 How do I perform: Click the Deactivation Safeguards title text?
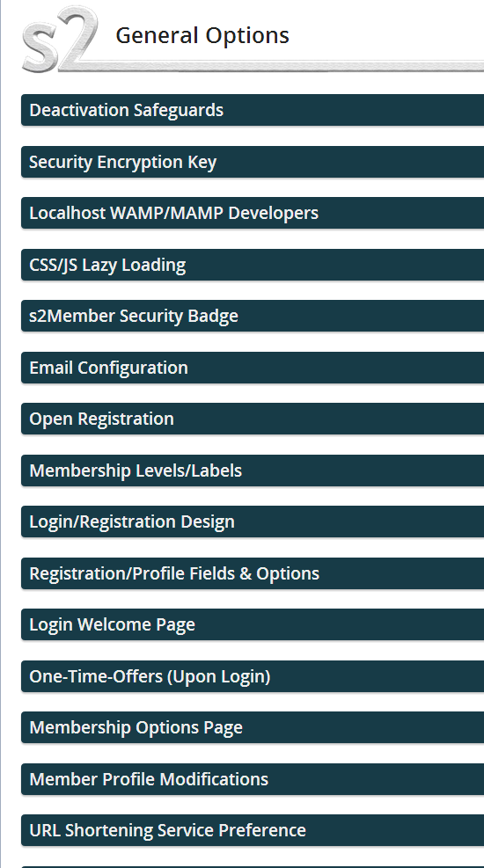126,110
